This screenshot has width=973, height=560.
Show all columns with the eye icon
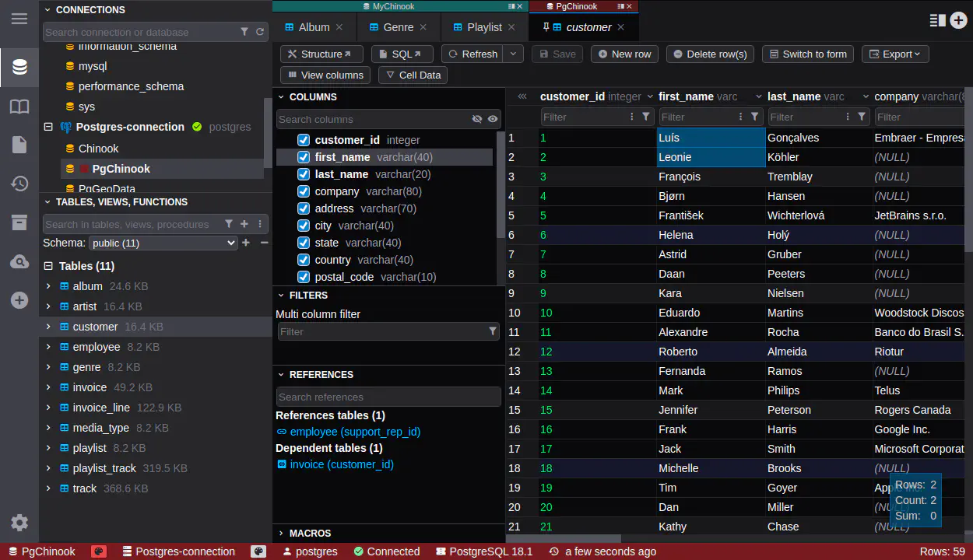point(493,119)
